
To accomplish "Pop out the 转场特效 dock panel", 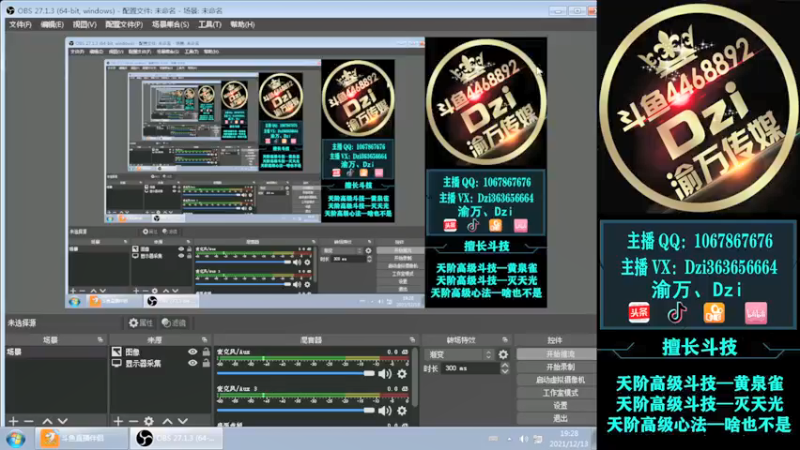I will click(x=505, y=340).
